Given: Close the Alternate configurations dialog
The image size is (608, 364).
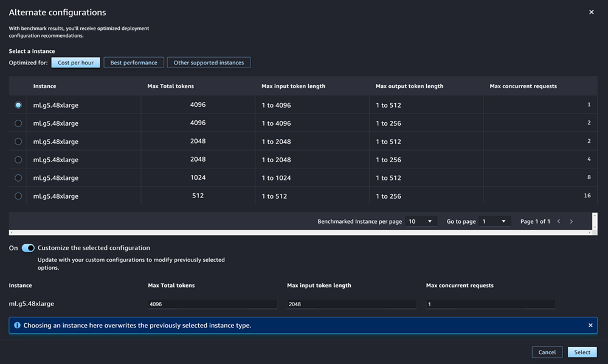Looking at the screenshot, I should tap(591, 12).
